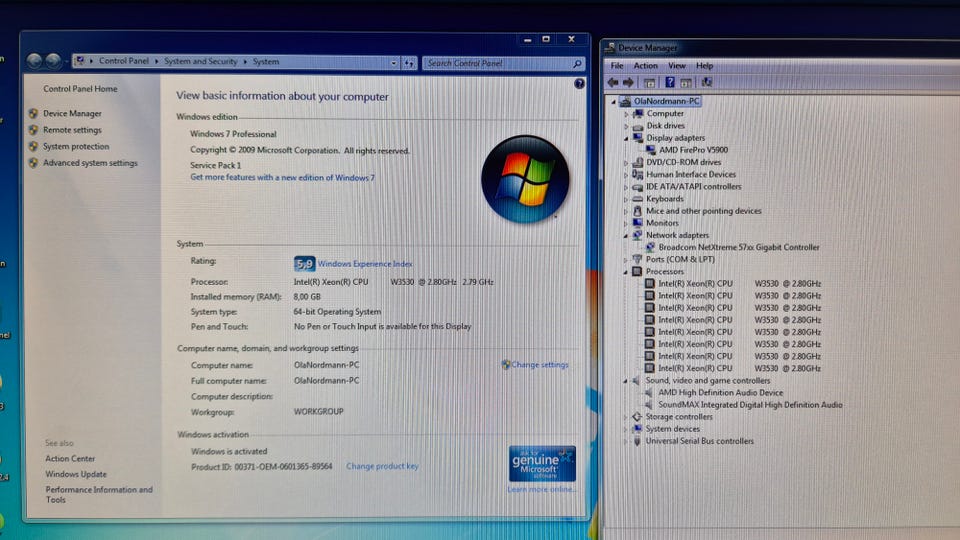Screen dimensions: 960x540
Task: Select Broadcom NetXtreme 57xx Gigabit Controller
Action: pos(738,247)
